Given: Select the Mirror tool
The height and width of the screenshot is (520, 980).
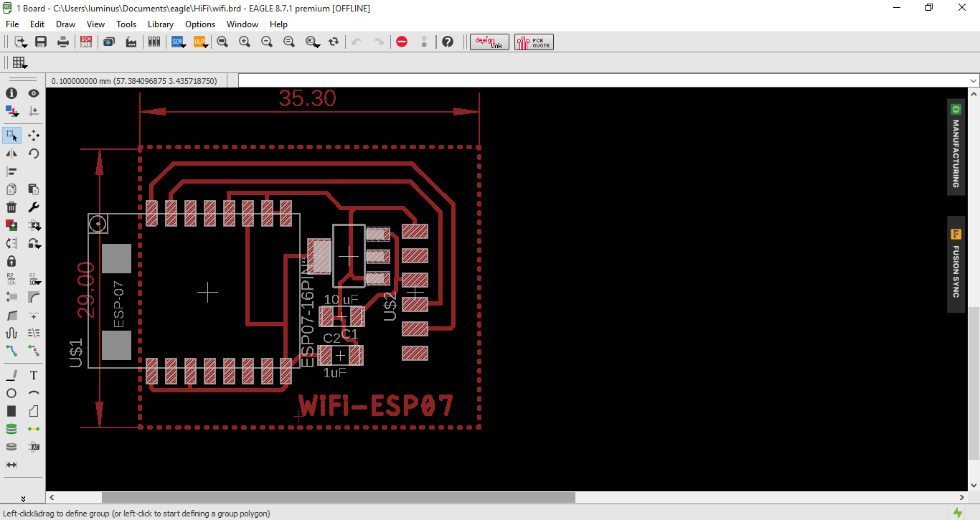Looking at the screenshot, I should click(11, 153).
